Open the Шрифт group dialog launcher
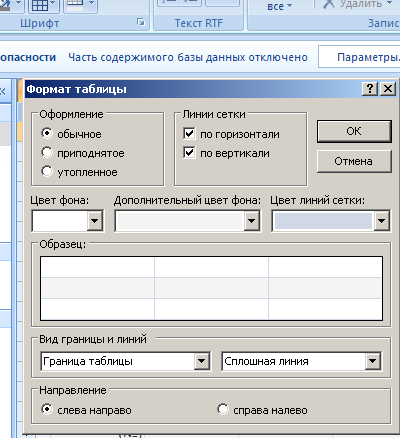Screen dimensions: 400x438 coord(141,22)
